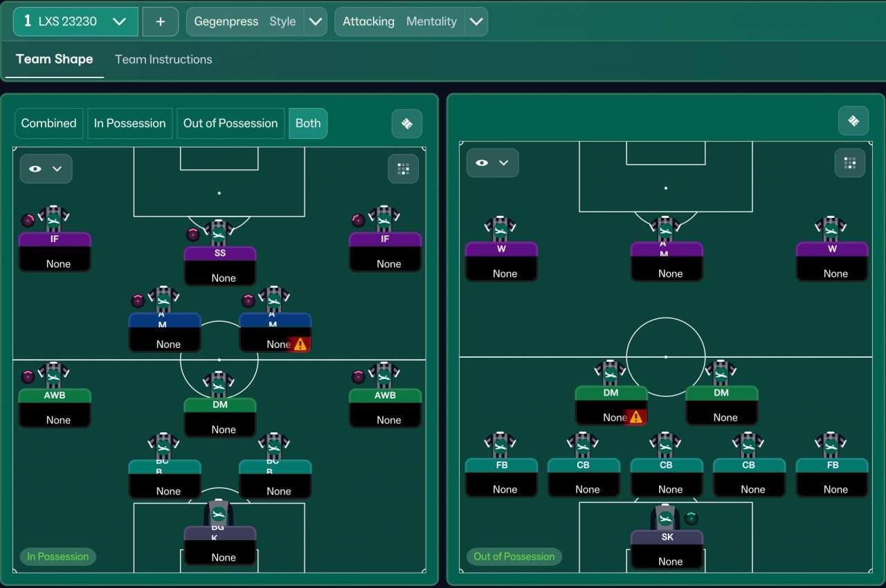Click the center CB role card's None text
This screenshot has height=588, width=886.
click(670, 489)
